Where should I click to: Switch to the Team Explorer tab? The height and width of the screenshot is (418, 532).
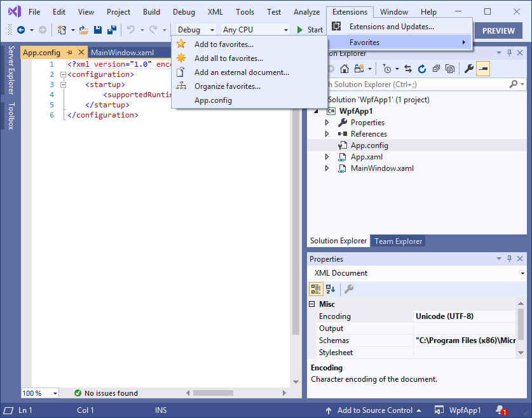[x=398, y=241]
